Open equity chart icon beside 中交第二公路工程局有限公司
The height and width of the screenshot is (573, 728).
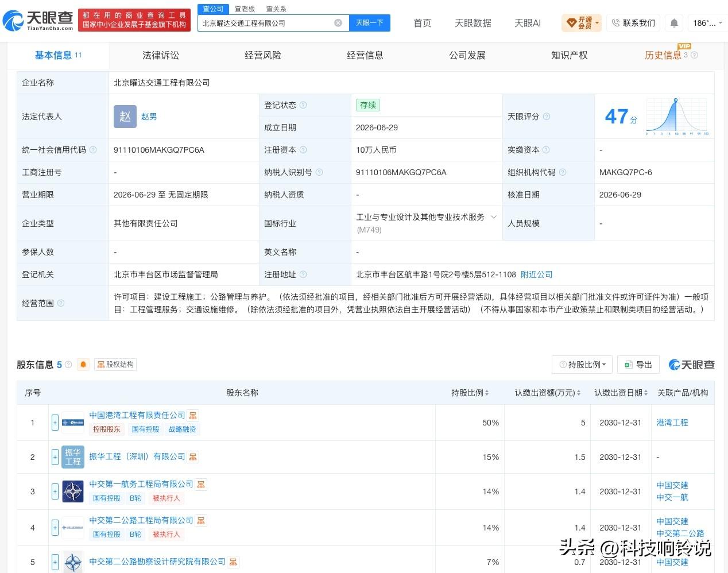[201, 521]
